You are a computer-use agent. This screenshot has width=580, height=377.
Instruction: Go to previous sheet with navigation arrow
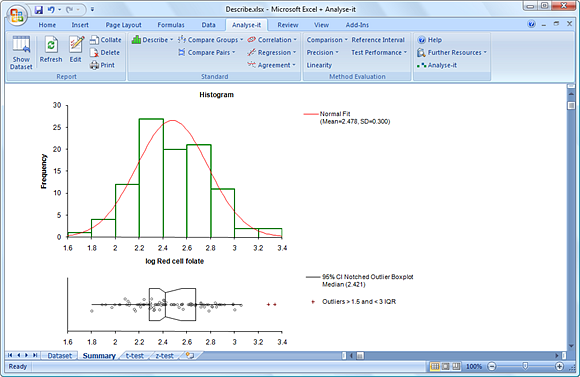tap(18, 355)
